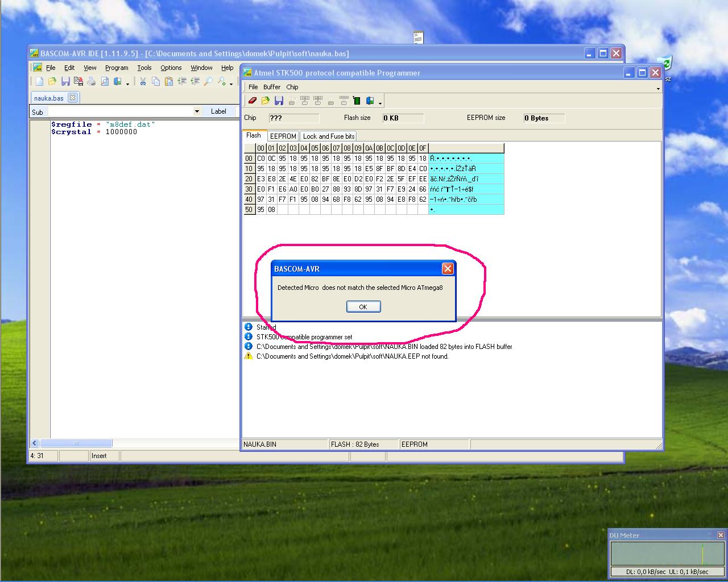Click the yellow warning icon in the log
Image resolution: width=728 pixels, height=582 pixels.
click(x=248, y=356)
